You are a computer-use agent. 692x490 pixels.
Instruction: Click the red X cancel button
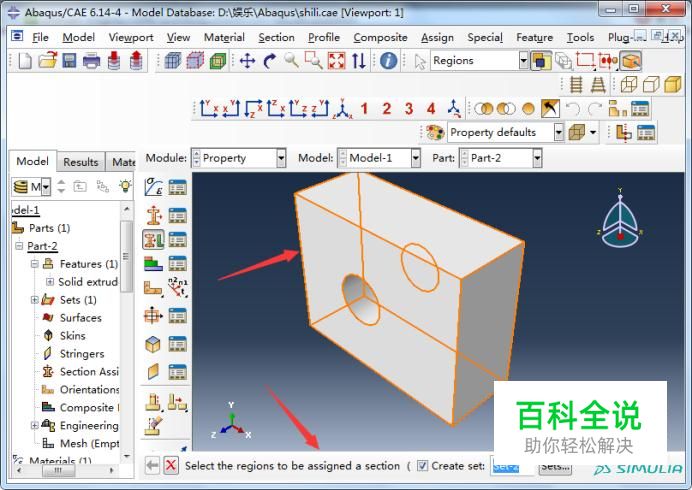[x=171, y=465]
